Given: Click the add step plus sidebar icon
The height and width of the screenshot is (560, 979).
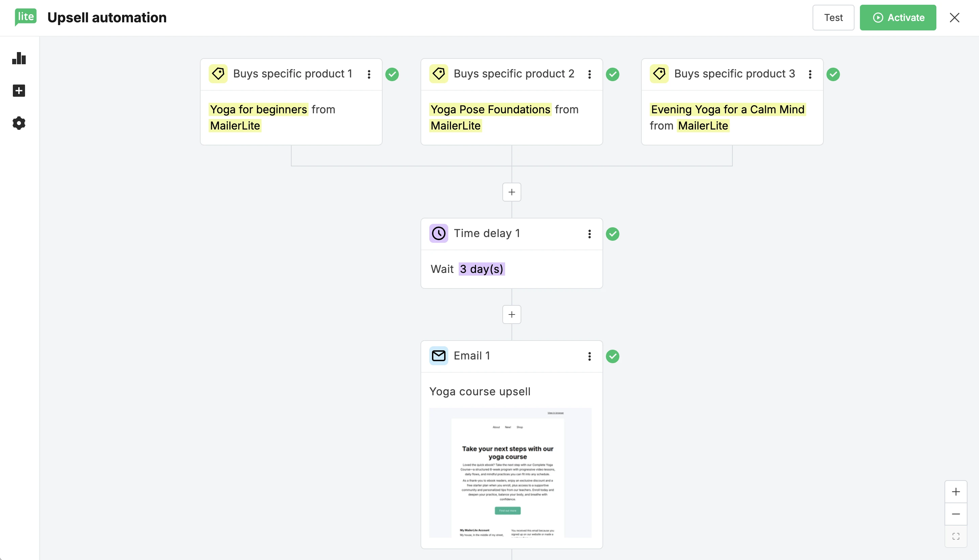Looking at the screenshot, I should tap(19, 91).
